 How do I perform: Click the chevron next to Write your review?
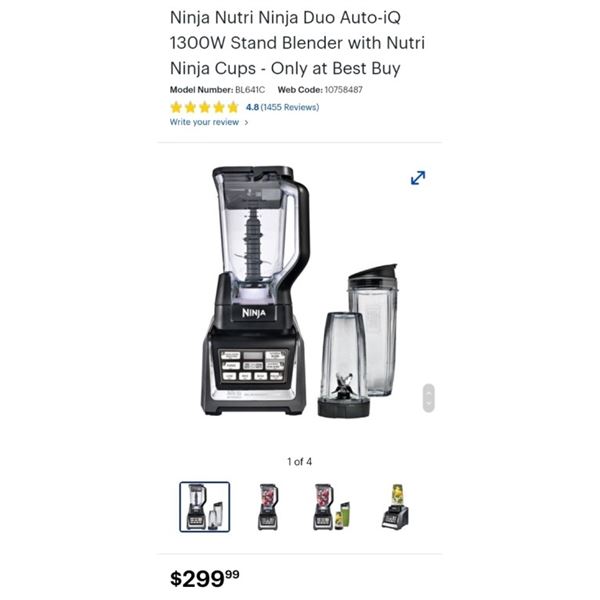[x=246, y=122]
